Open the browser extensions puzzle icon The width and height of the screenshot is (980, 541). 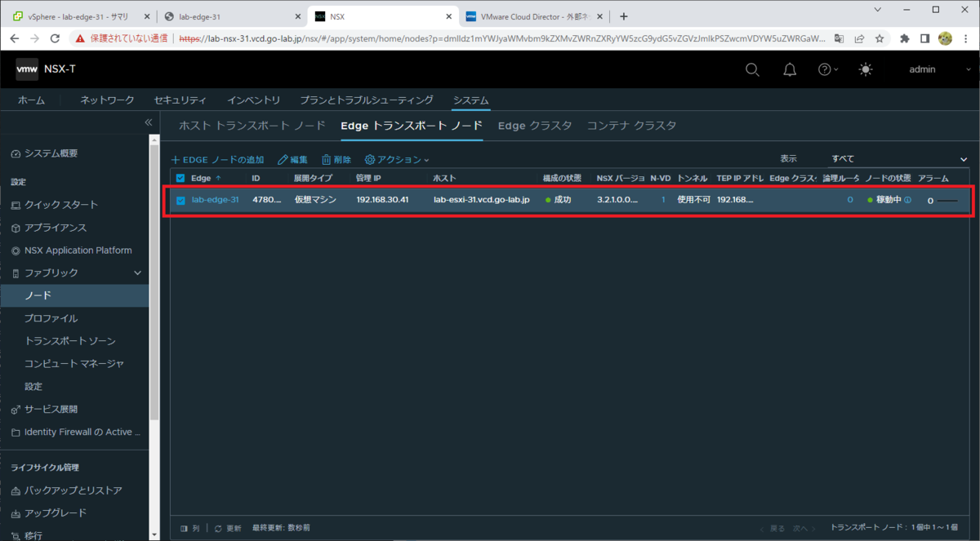pyautogui.click(x=905, y=38)
